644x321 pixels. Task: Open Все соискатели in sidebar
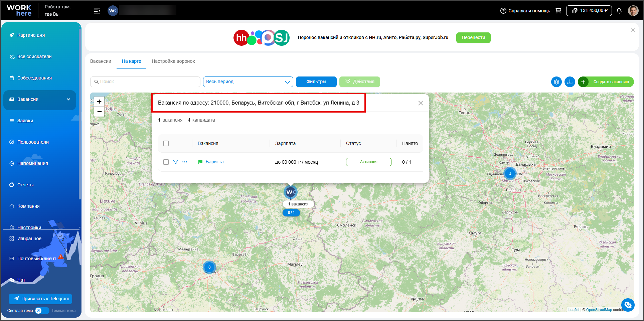pyautogui.click(x=34, y=56)
